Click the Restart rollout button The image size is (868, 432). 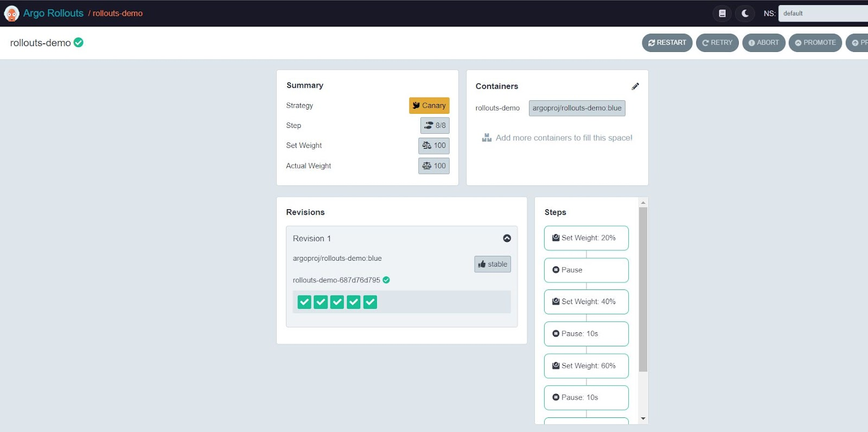pyautogui.click(x=667, y=43)
